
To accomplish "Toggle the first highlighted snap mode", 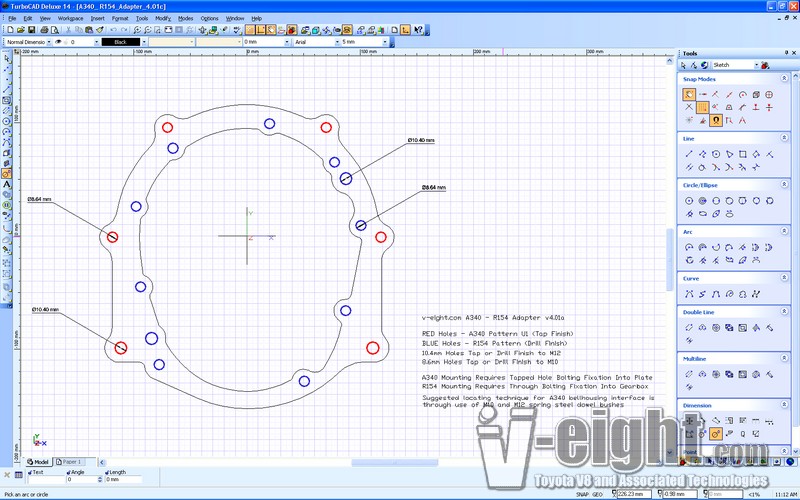I will pos(689,94).
